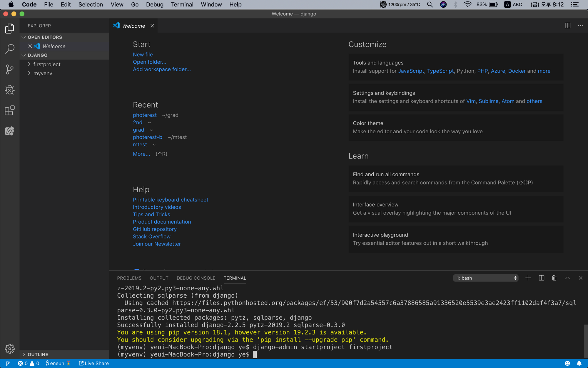
Task: Open the Debug view icon
Action: [10, 90]
